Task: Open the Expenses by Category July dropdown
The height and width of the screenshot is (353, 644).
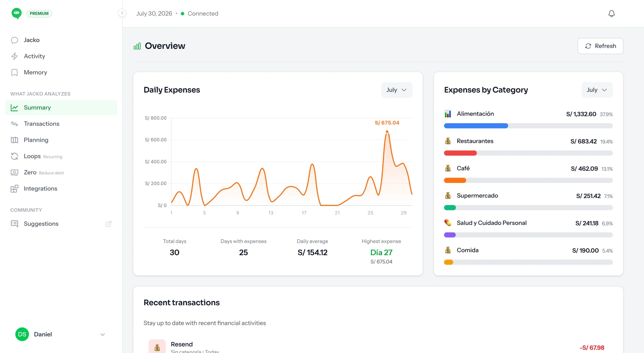Action: [x=597, y=90]
